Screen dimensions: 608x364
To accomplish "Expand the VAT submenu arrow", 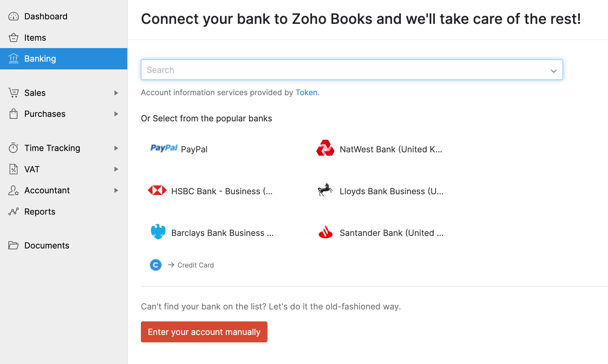I will click(116, 169).
